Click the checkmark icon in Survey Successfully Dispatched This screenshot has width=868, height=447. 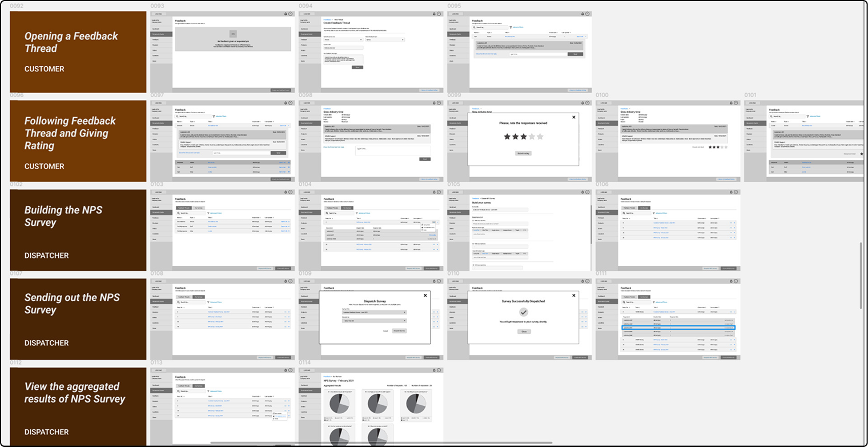(524, 312)
